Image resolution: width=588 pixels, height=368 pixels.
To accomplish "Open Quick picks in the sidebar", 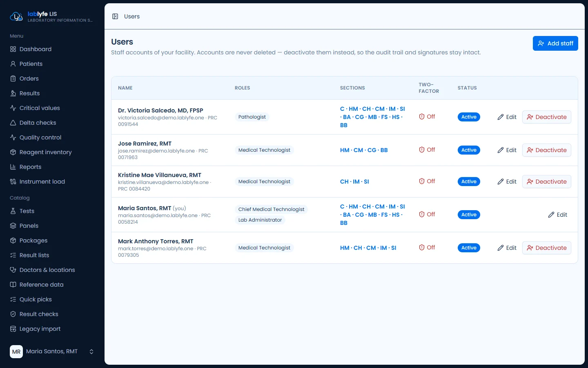I will (x=52, y=299).
